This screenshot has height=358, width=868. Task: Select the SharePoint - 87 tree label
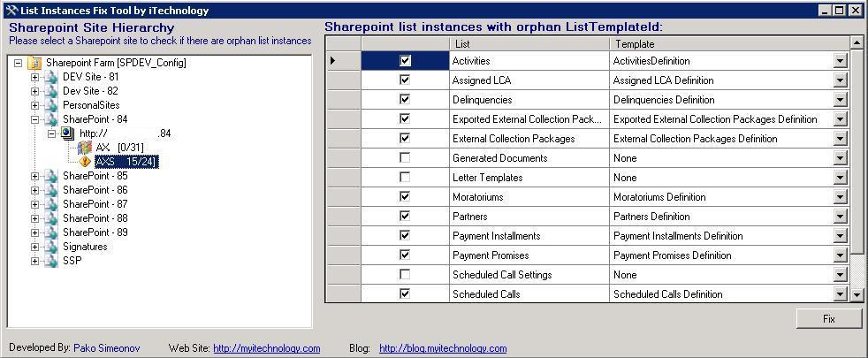[x=95, y=204]
